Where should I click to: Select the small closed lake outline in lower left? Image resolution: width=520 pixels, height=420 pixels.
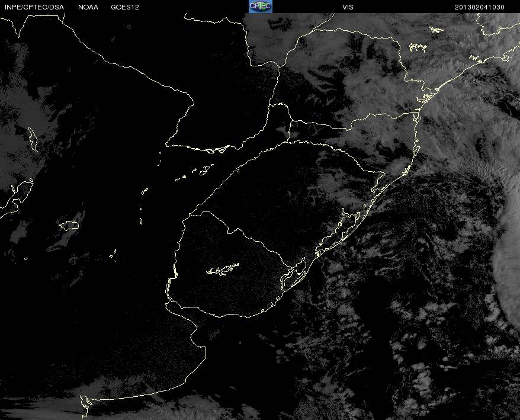coord(69,225)
